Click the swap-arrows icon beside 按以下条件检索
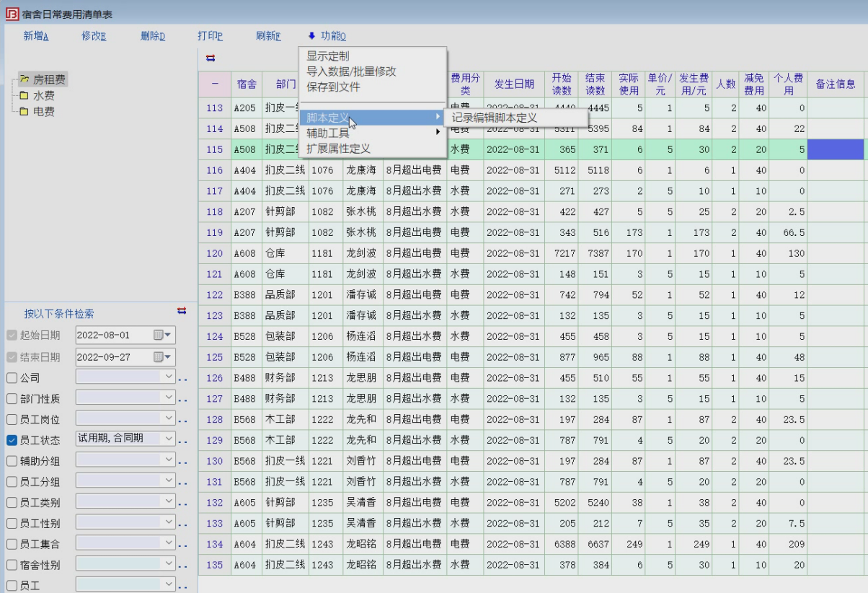868x593 pixels. (x=182, y=311)
